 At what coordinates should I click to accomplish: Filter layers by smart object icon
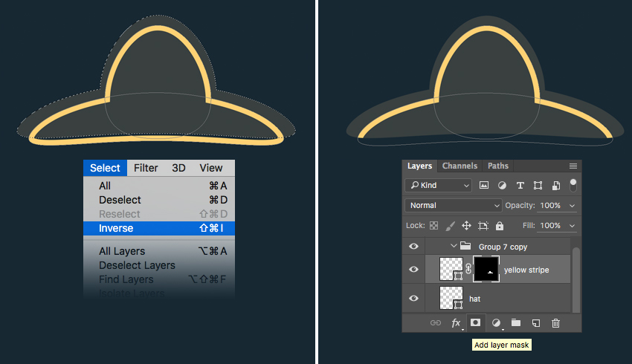[556, 185]
